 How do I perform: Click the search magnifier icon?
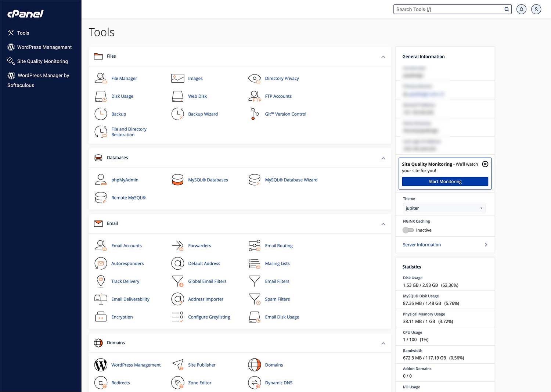507,9
